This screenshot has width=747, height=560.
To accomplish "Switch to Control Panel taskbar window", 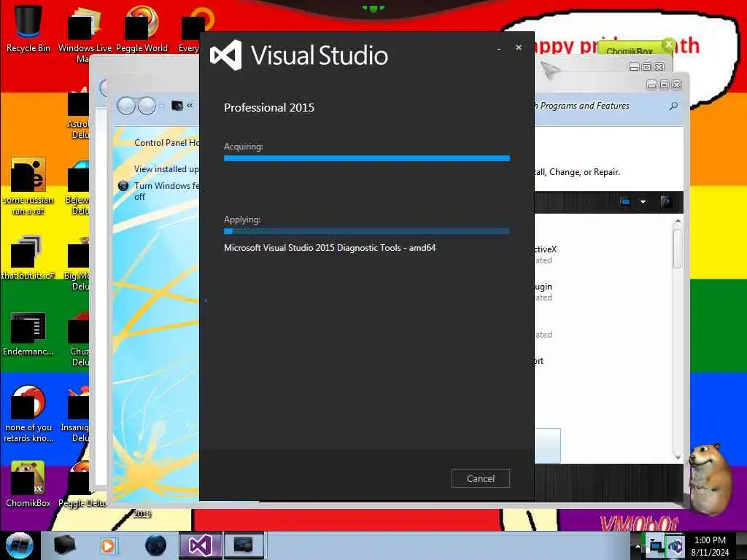I will tap(243, 545).
